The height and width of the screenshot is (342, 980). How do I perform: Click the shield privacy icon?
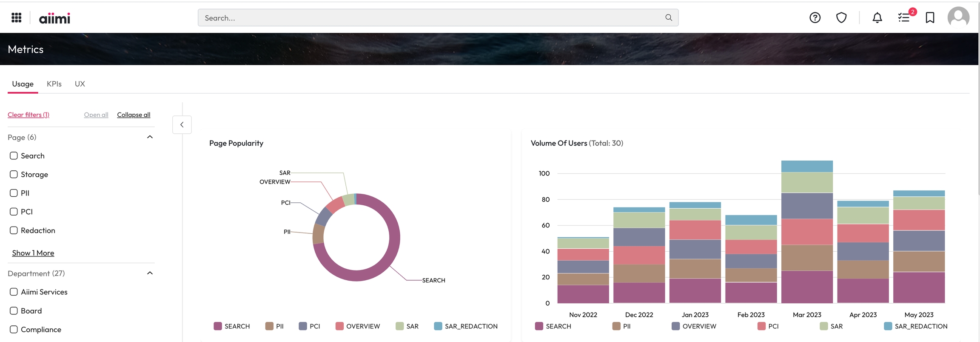click(841, 18)
